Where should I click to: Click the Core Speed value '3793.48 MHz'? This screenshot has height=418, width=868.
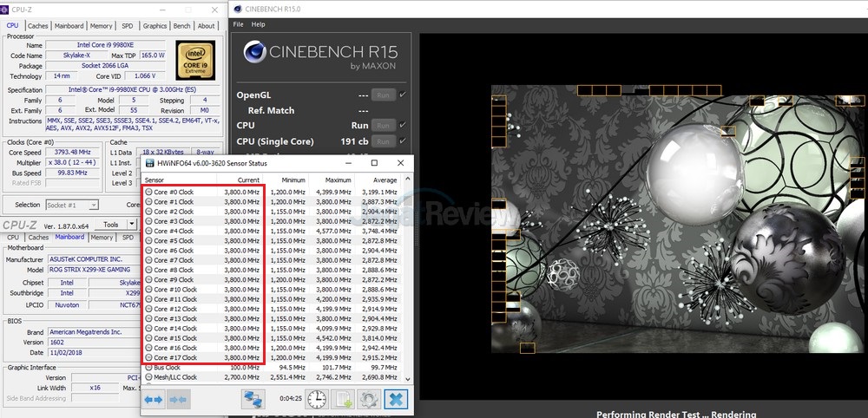[x=72, y=152]
